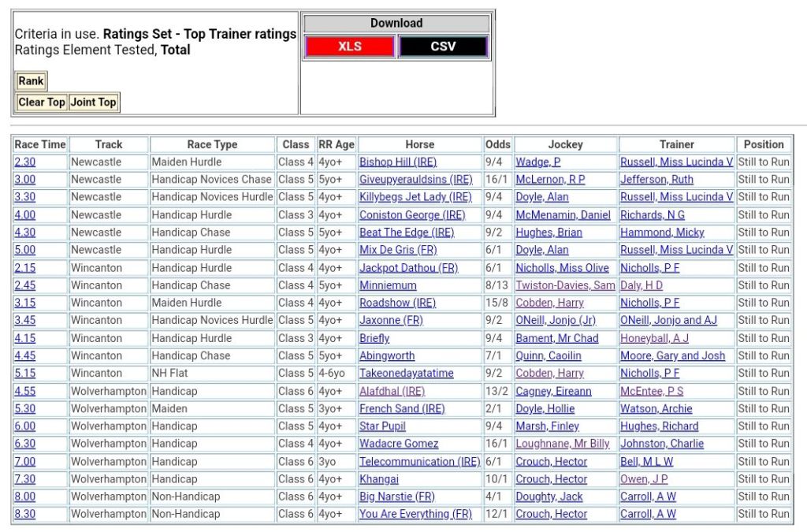View jockey Doyle, Hollie
Viewport: 807px width, 532px height.
click(545, 409)
